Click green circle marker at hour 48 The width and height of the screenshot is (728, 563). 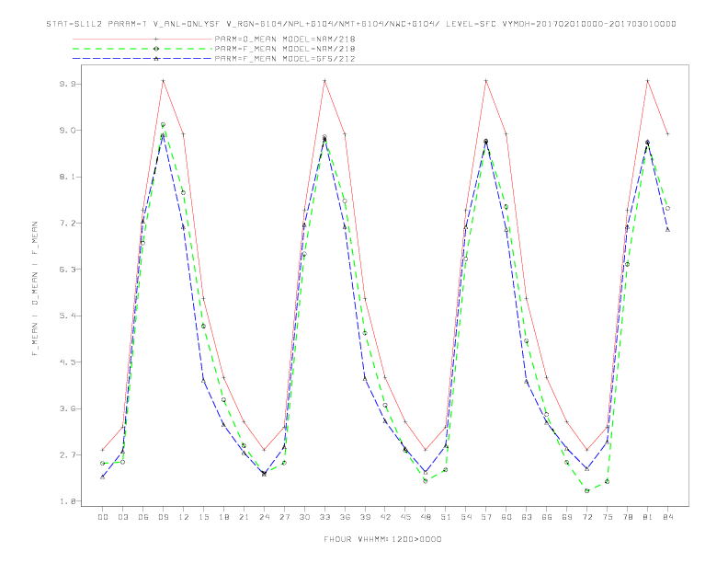click(x=426, y=481)
